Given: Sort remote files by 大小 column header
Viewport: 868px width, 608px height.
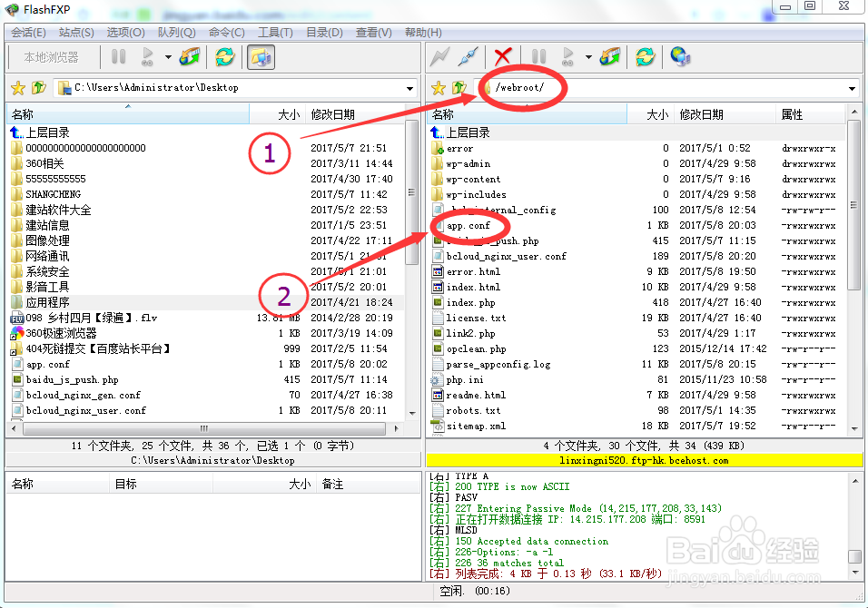Looking at the screenshot, I should [650, 114].
